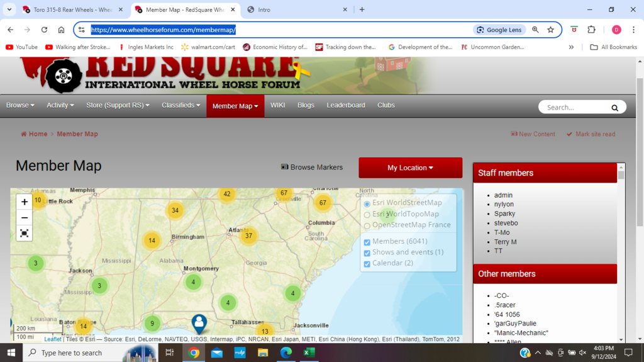
Task: Click the Red Square wheel logo
Action: (x=64, y=76)
